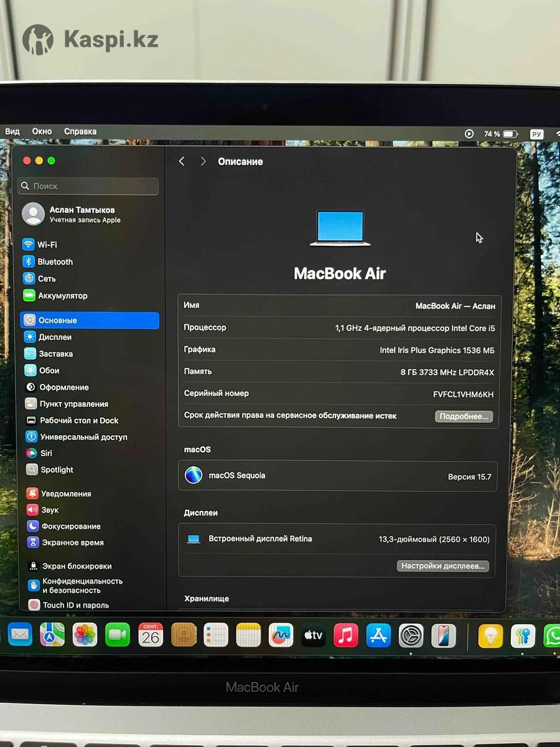The image size is (560, 747).
Task: Open Bluetooth settings pane
Action: pyautogui.click(x=55, y=262)
